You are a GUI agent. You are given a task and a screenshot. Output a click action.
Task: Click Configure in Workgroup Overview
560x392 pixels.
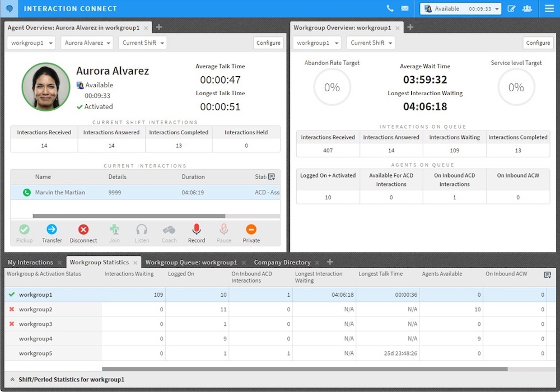pyautogui.click(x=538, y=43)
